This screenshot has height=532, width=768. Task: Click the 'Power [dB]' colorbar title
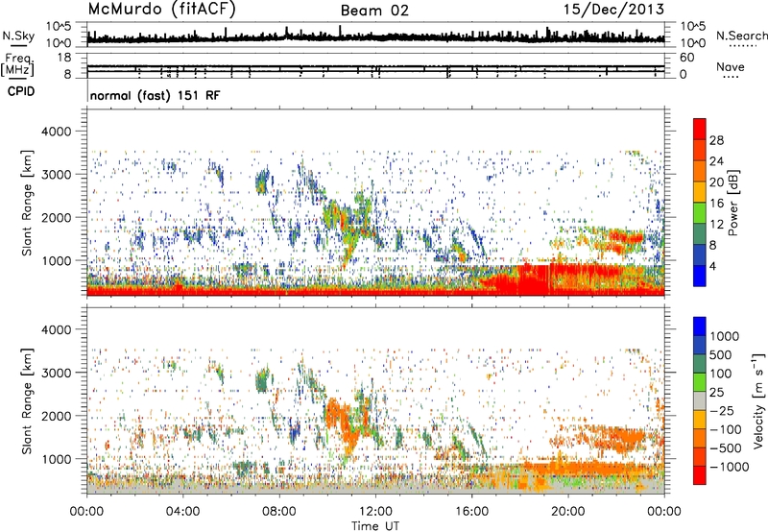coord(733,203)
